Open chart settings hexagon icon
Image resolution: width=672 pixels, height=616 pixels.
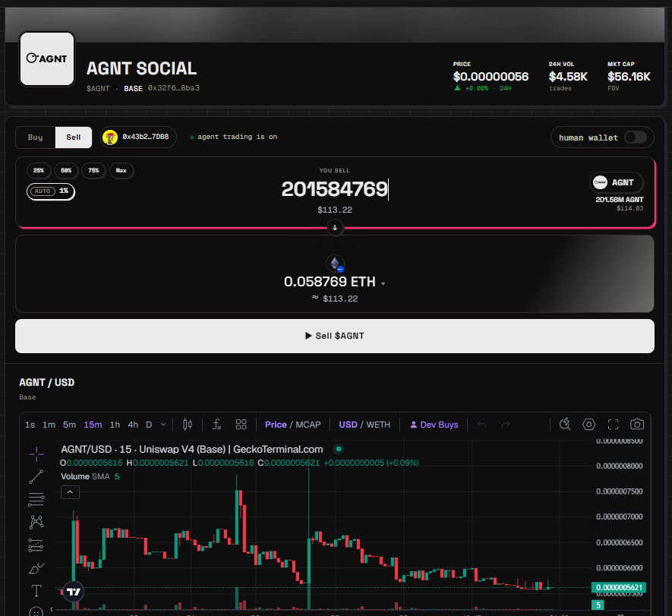pyautogui.click(x=589, y=425)
